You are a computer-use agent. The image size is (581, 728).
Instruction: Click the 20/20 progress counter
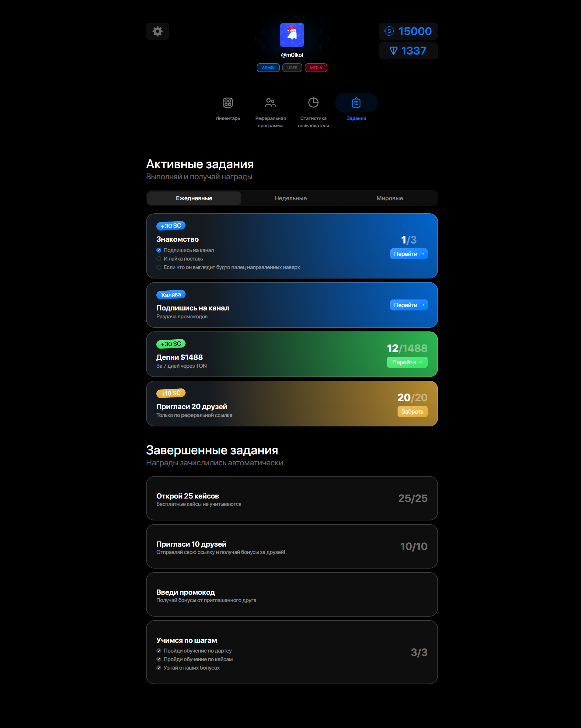coord(412,397)
